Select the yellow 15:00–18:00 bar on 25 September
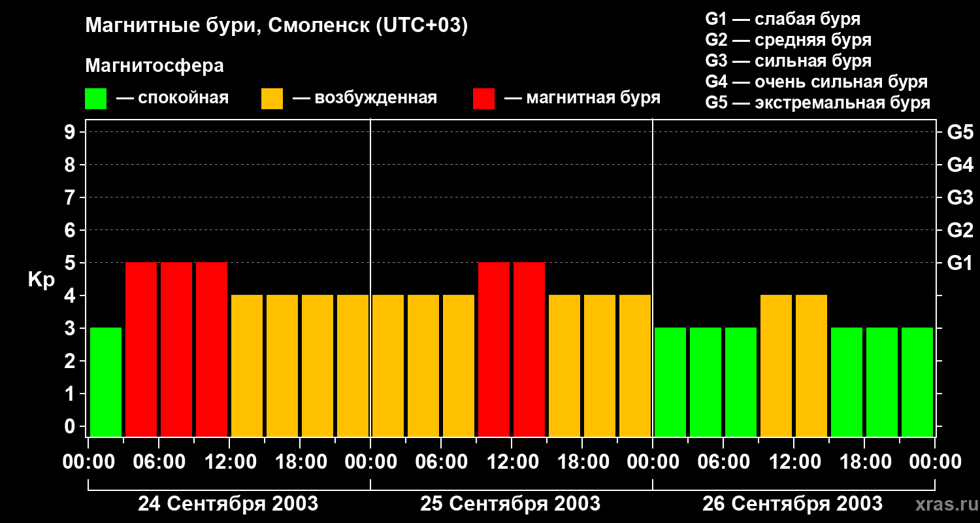The height and width of the screenshot is (523, 980). [x=564, y=366]
